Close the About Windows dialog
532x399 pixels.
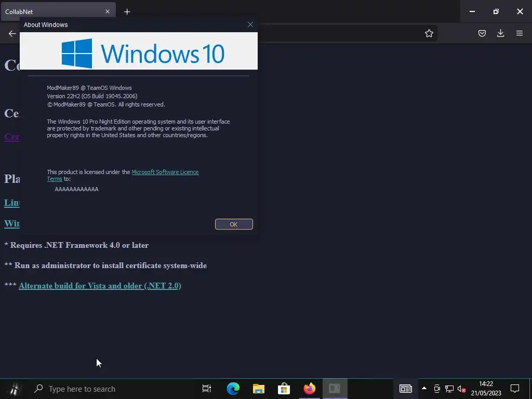click(250, 24)
